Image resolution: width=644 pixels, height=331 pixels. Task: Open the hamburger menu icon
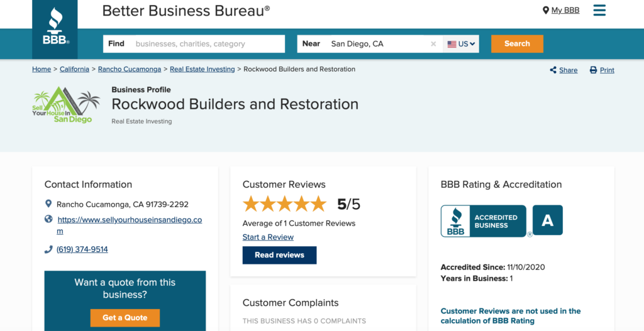pos(599,10)
